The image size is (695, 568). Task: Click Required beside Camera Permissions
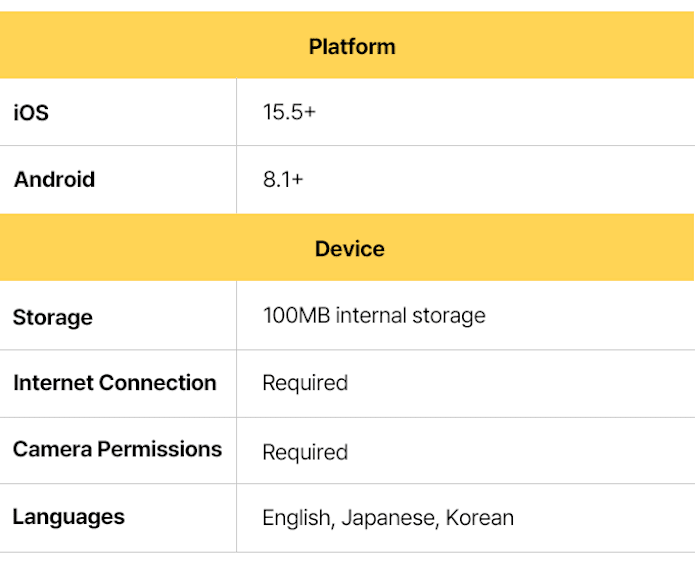pos(305,452)
